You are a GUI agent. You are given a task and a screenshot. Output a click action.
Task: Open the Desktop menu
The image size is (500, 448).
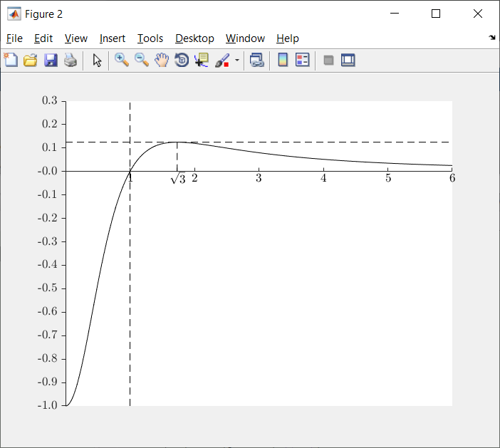point(194,38)
